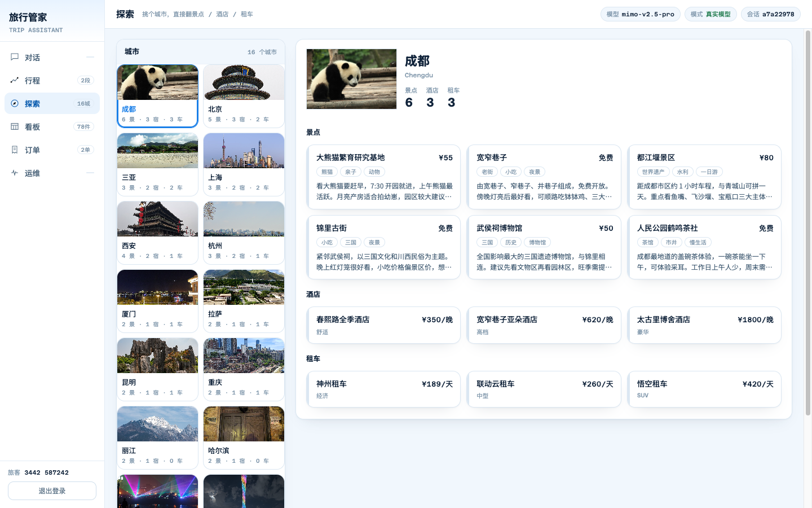The image size is (812, 508).
Task: Switch to the 看板 page
Action: [52, 126]
